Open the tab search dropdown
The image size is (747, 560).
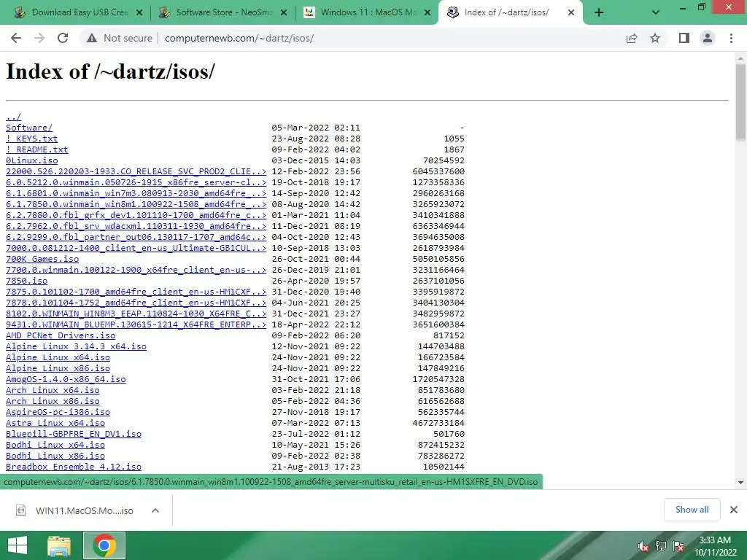pyautogui.click(x=656, y=13)
